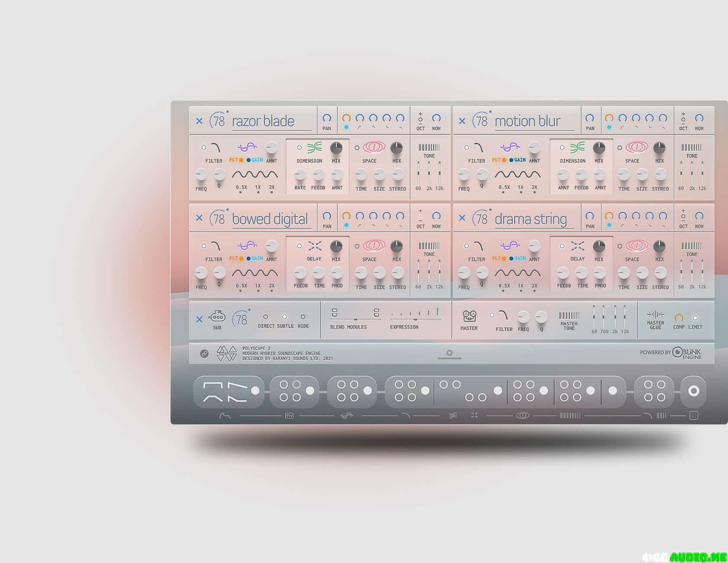
Task: Select the DIRECT sub mode
Action: coord(266,317)
